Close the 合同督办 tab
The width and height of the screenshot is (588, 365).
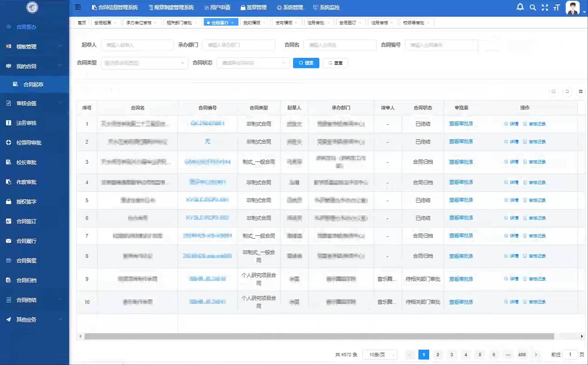(x=232, y=23)
